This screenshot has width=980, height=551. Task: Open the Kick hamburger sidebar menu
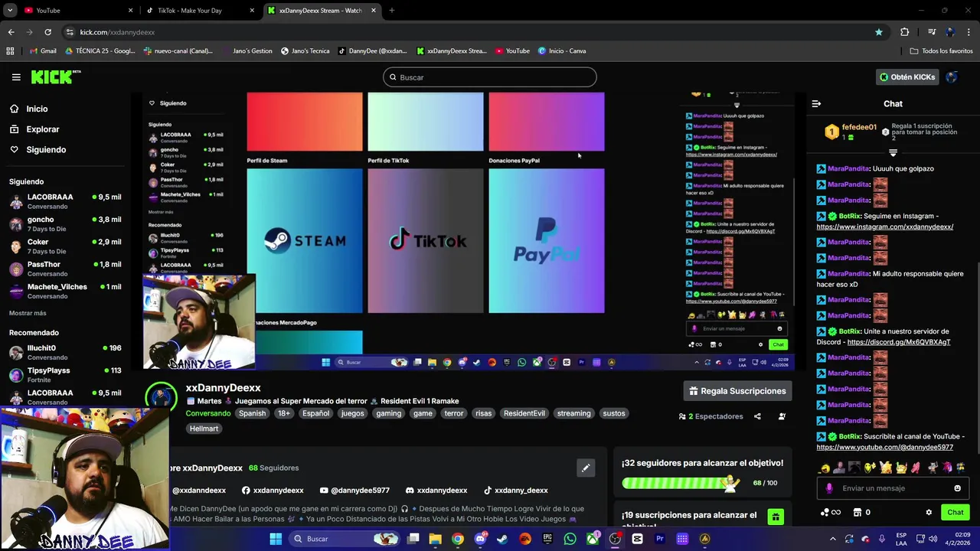coord(16,77)
